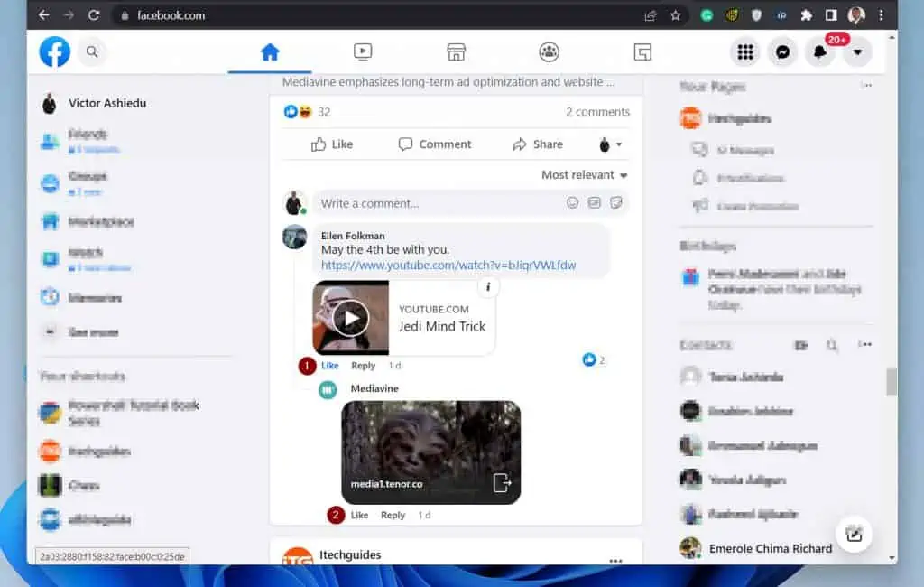
Task: Open the Mediavine commenter name
Action: click(374, 389)
